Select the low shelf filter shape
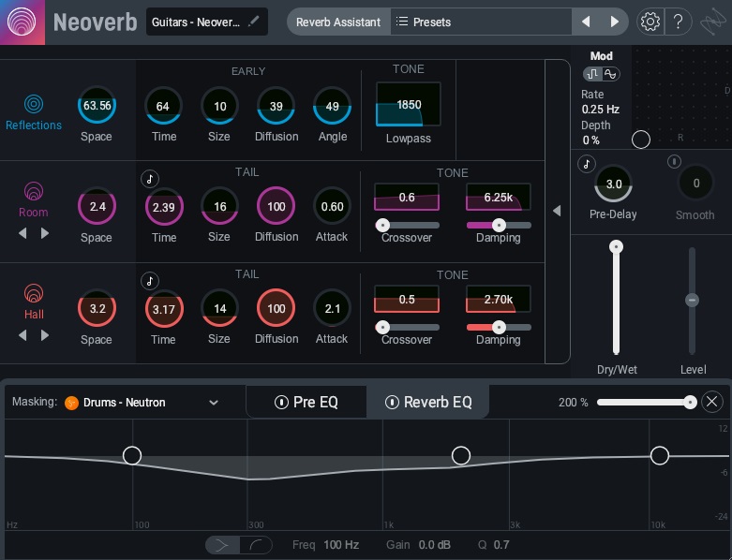Screen dimensions: 732x560 222,545
